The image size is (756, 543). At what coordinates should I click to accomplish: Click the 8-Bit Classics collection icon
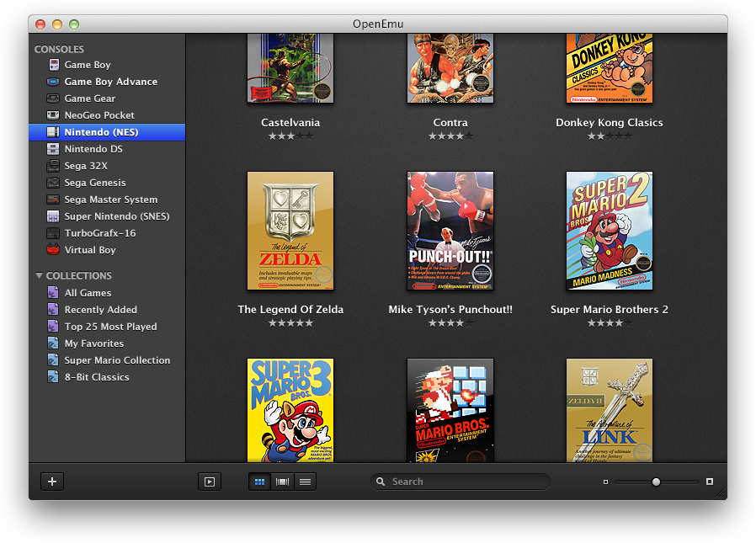(x=53, y=377)
